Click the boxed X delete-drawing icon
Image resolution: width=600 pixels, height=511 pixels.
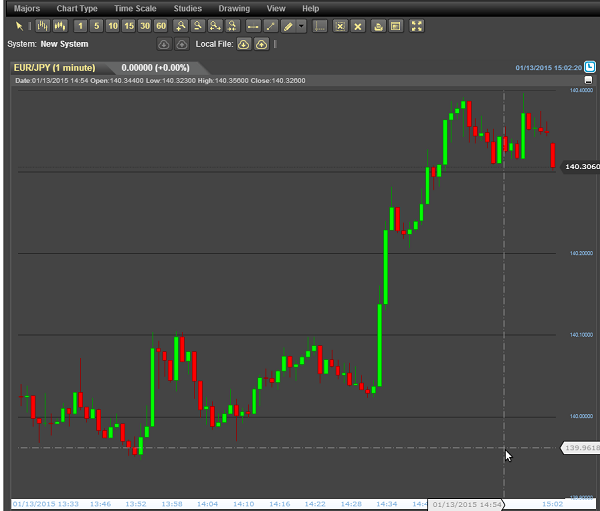pyautogui.click(x=340, y=26)
